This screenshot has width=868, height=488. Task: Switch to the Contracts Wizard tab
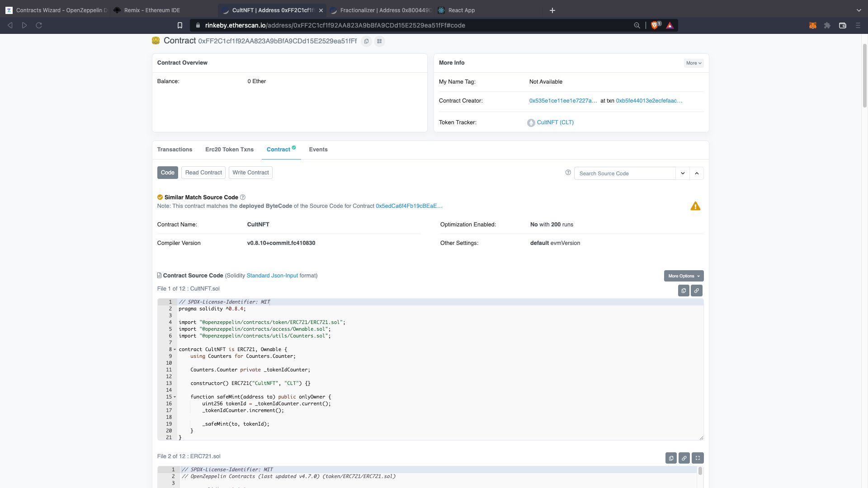[56, 10]
